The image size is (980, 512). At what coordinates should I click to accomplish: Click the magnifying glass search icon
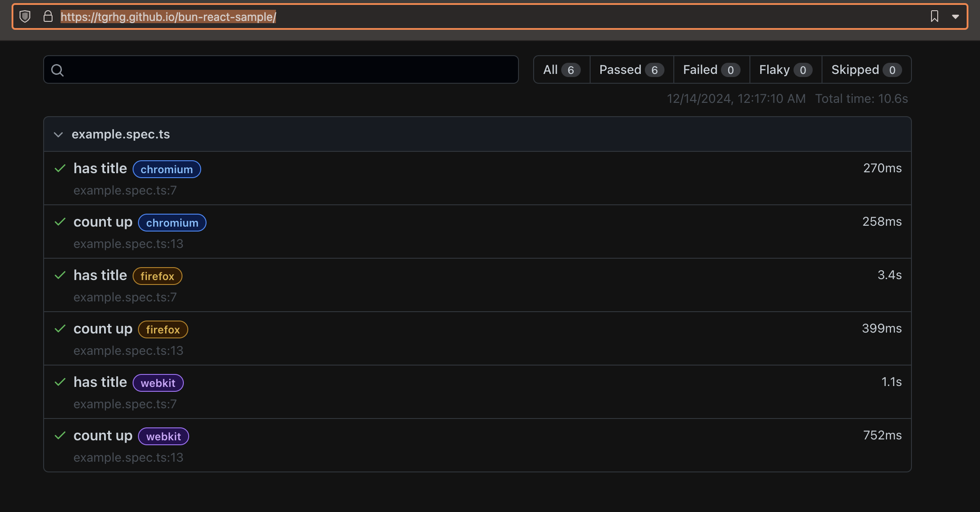(x=57, y=70)
